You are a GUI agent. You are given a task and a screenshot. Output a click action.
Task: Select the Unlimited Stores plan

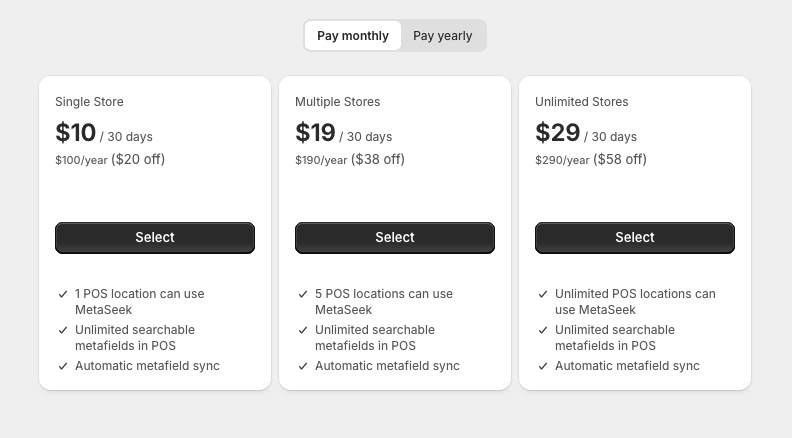click(x=635, y=238)
